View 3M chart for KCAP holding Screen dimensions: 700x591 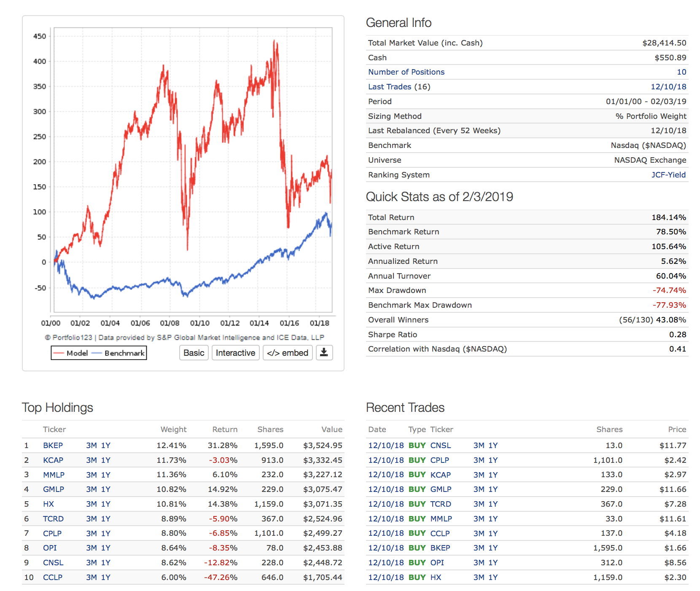[92, 460]
